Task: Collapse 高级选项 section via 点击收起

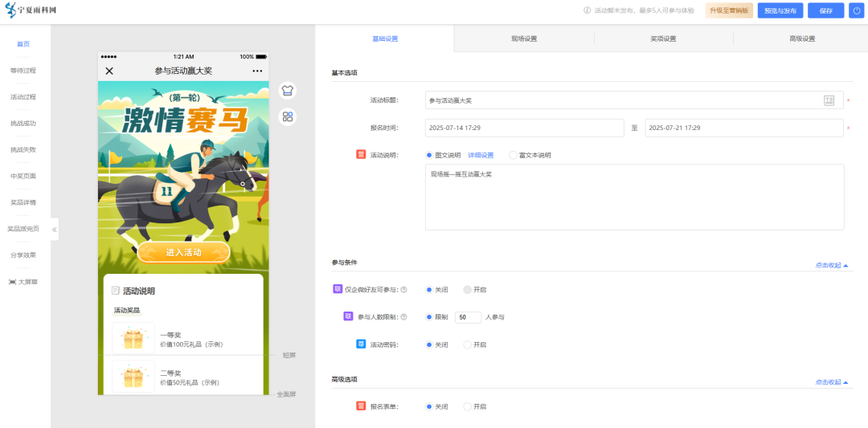Action: (x=831, y=382)
